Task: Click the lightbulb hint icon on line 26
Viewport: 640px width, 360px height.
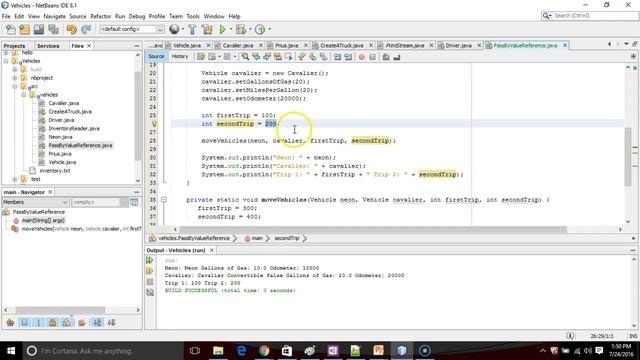Action: (x=154, y=124)
